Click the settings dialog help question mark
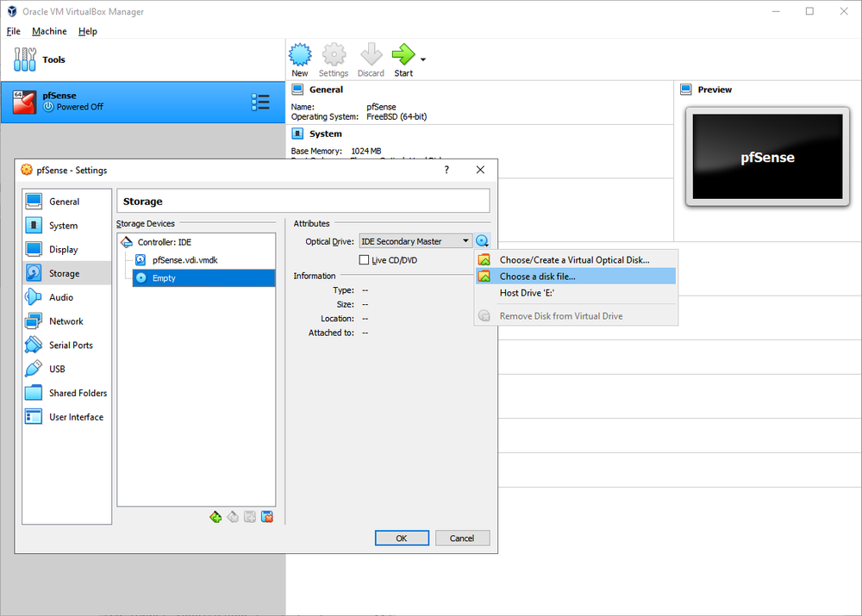The width and height of the screenshot is (862, 616). click(447, 171)
